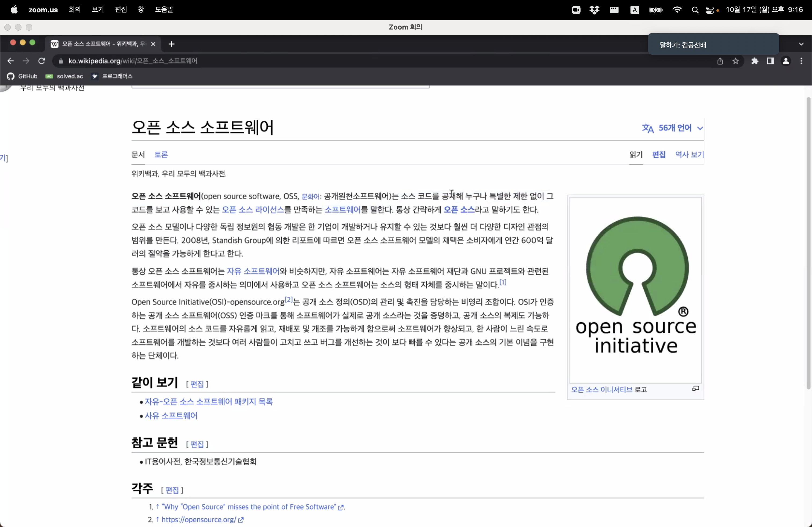Open the Why Open Source misses the point link

click(x=252, y=507)
